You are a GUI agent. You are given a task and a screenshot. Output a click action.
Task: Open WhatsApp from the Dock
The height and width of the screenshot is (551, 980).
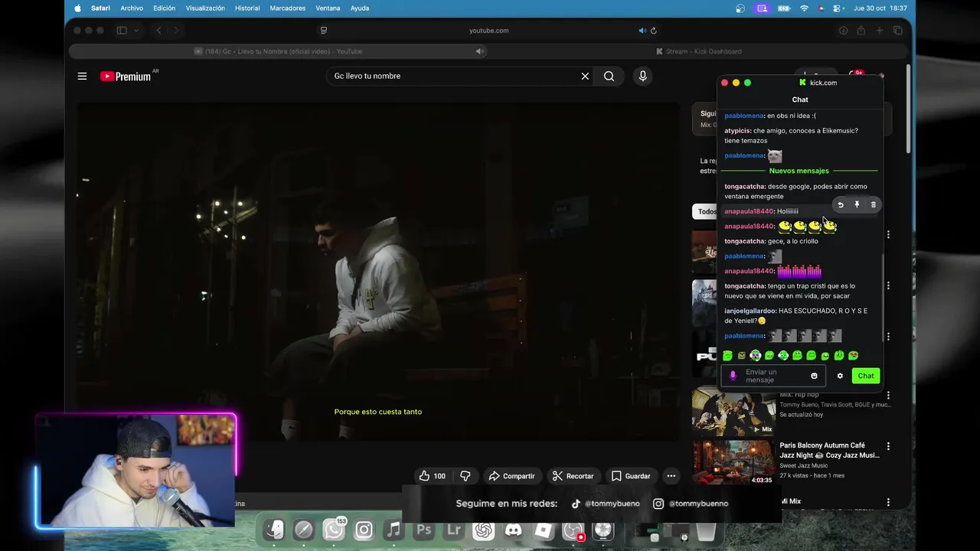(334, 530)
